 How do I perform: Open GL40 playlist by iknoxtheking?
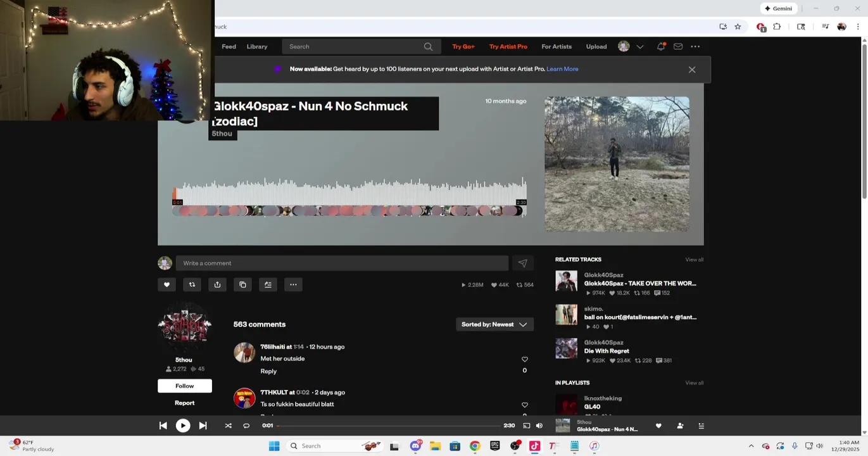(x=592, y=407)
